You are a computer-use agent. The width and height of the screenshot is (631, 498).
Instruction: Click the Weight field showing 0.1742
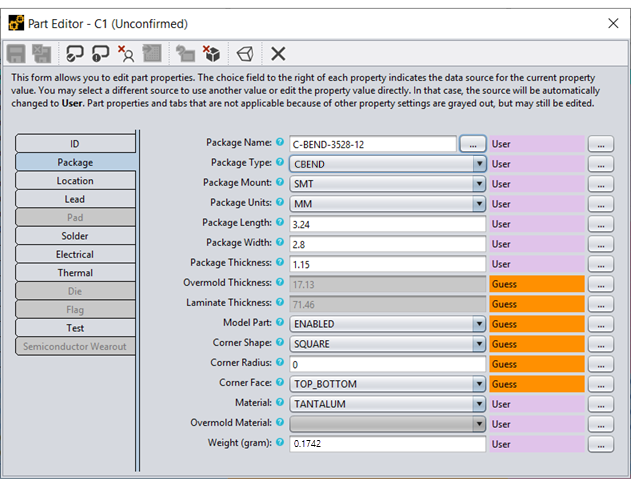388,444
